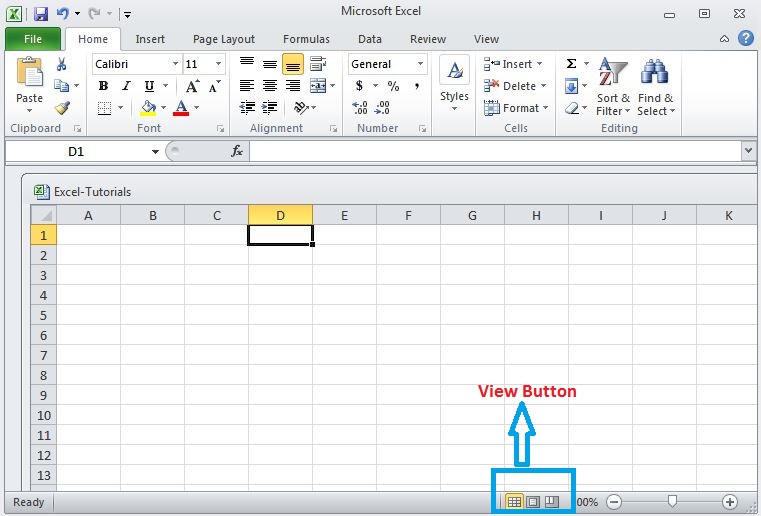Image resolution: width=761 pixels, height=516 pixels.
Task: Open the Data tab
Action: tap(370, 39)
